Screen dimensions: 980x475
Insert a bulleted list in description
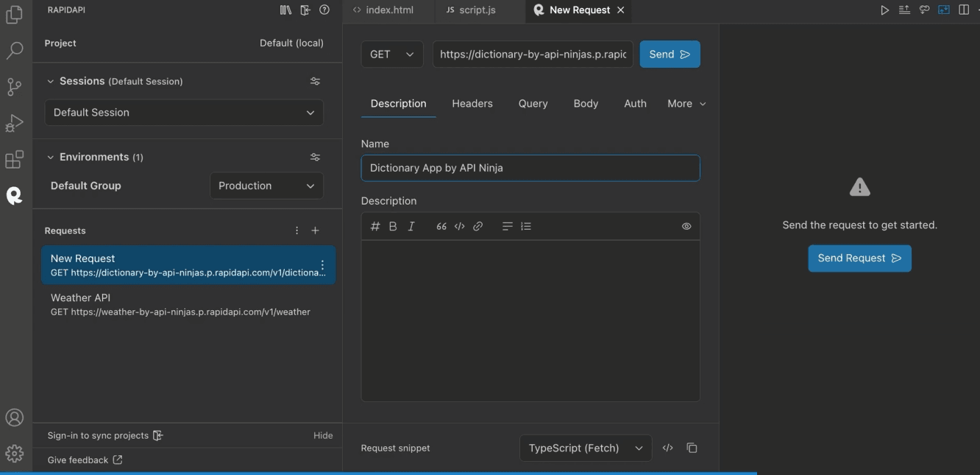pyautogui.click(x=507, y=226)
